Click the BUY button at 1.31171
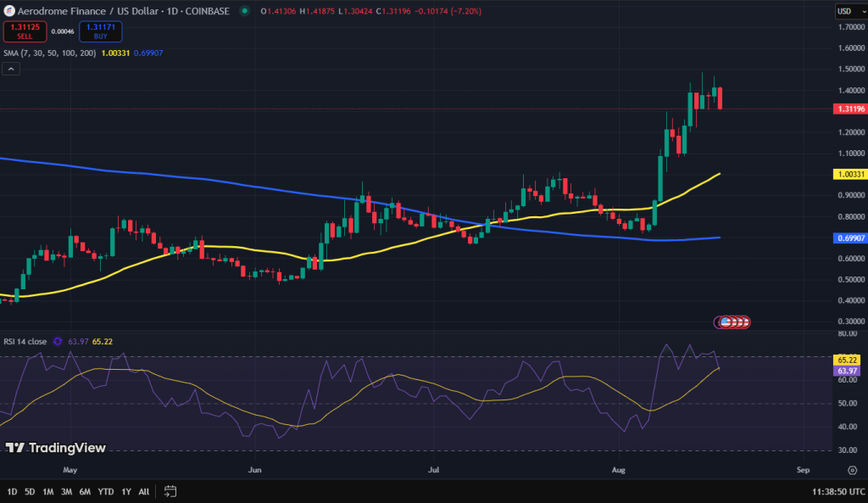Screen dimensions: 868x503 click(x=101, y=31)
